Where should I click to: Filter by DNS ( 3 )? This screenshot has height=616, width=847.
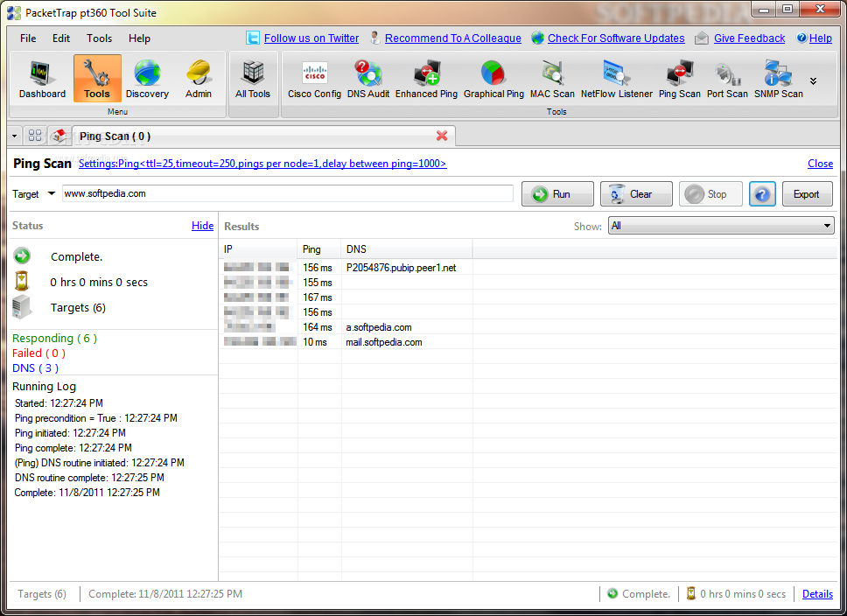click(35, 368)
